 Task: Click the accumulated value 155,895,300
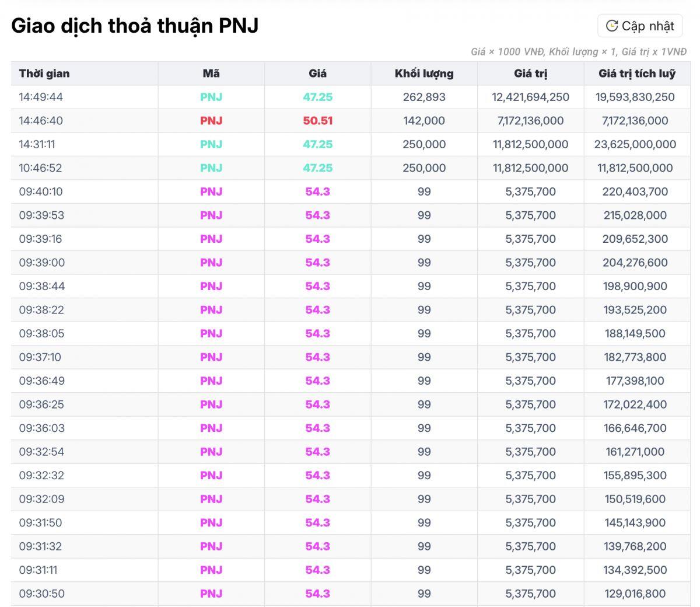pos(635,475)
